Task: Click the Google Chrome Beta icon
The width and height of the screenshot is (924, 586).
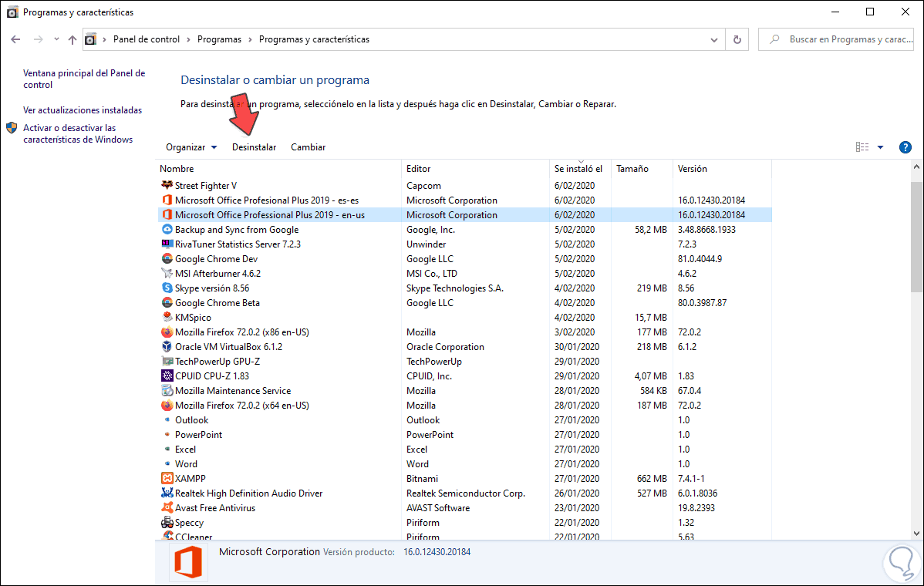Action: (167, 303)
